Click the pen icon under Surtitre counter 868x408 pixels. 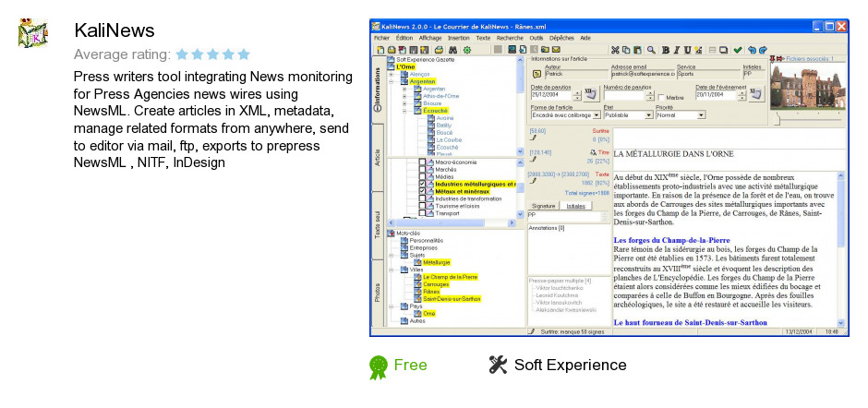click(x=533, y=138)
